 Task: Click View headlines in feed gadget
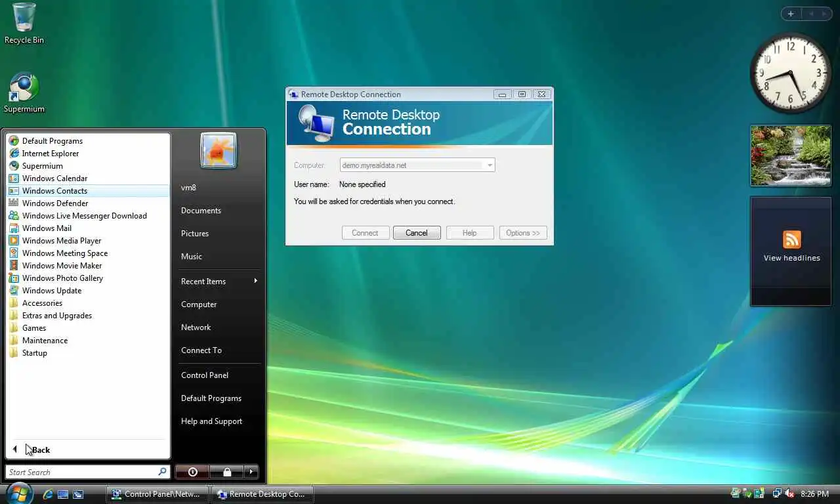tap(791, 258)
